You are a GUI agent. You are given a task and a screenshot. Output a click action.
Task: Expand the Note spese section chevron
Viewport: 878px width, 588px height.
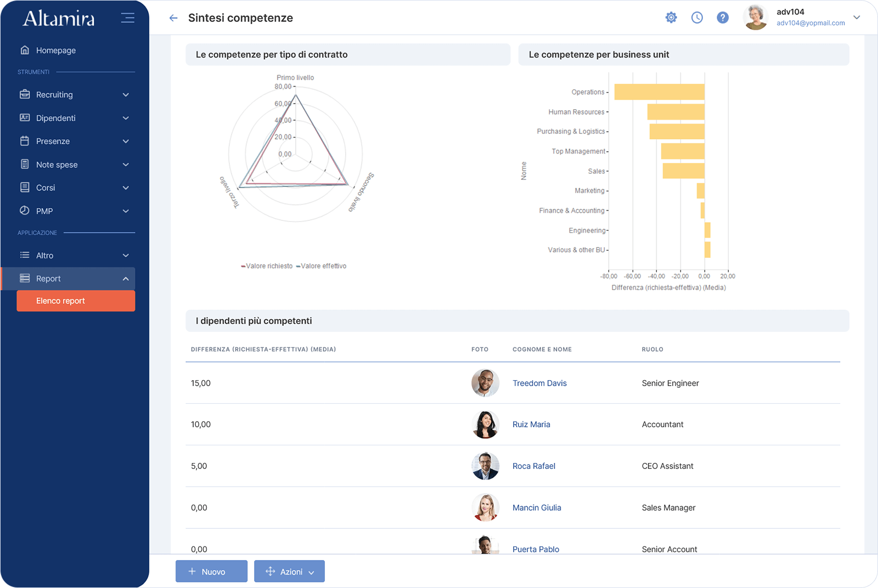click(126, 165)
